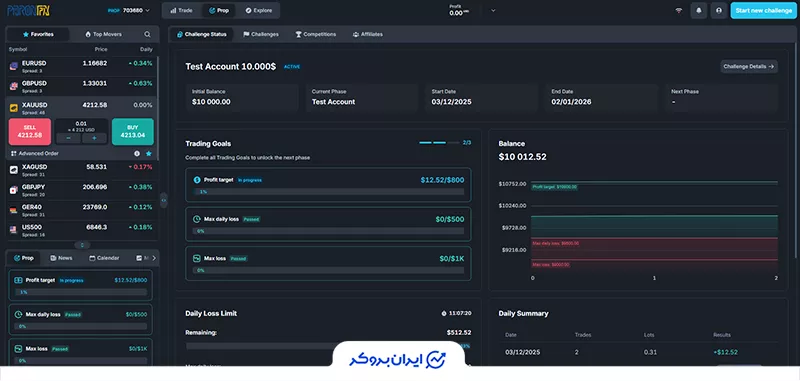Open the user profile icon

click(718, 10)
